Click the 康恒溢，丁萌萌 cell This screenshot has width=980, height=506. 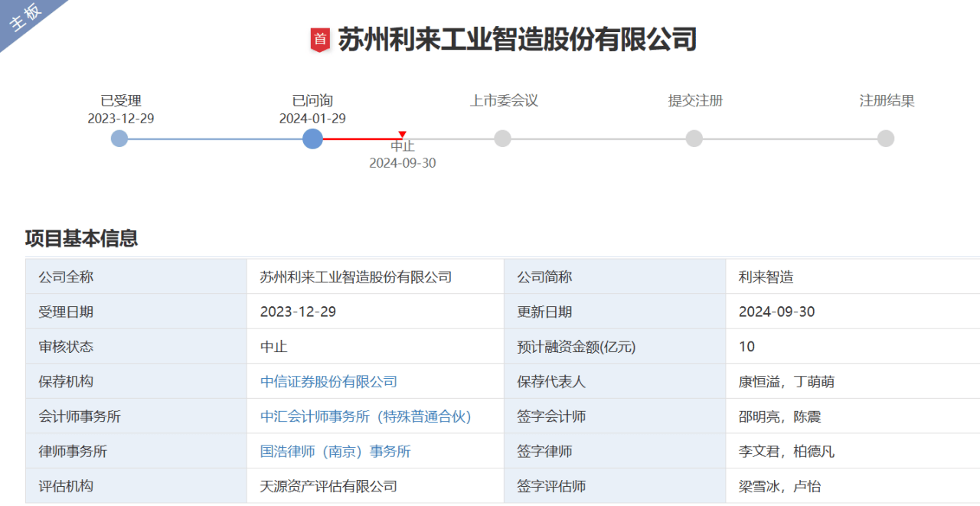click(853, 381)
